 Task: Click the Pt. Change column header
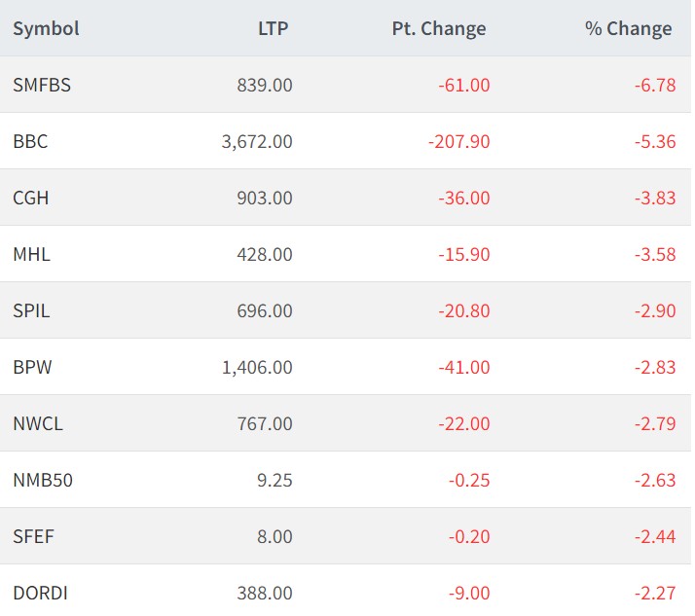(437, 28)
